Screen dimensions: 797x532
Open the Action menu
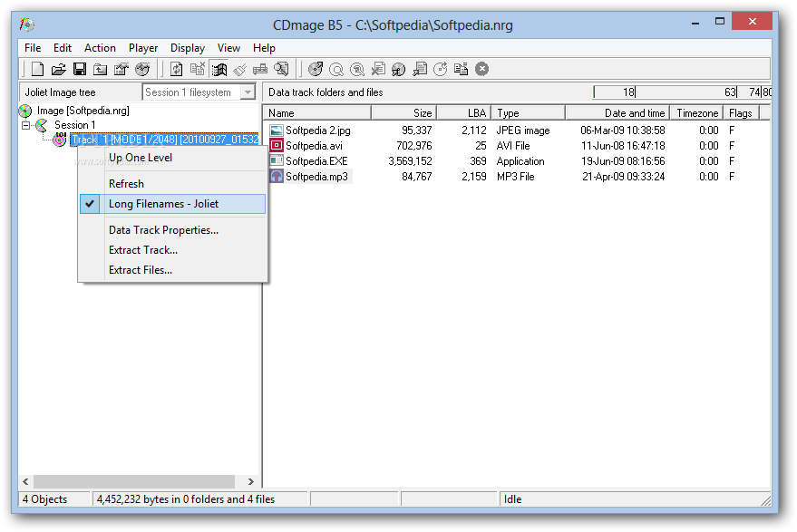tap(100, 48)
